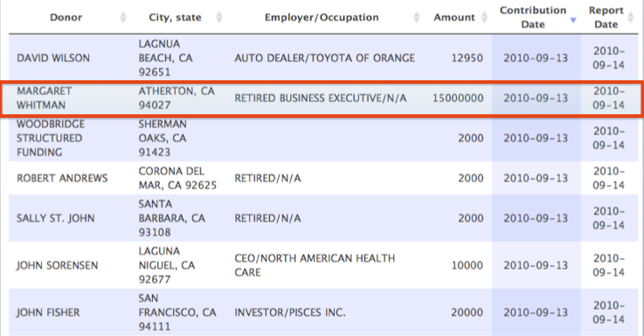Click City, state sort arrows icon
The width and height of the screenshot is (644, 336).
pyautogui.click(x=219, y=17)
